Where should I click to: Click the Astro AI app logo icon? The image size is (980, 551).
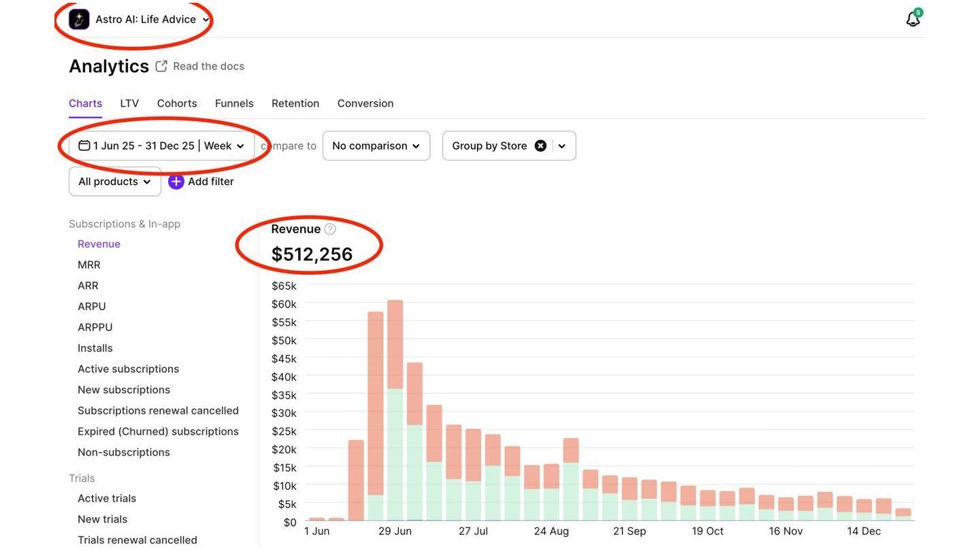tap(79, 19)
